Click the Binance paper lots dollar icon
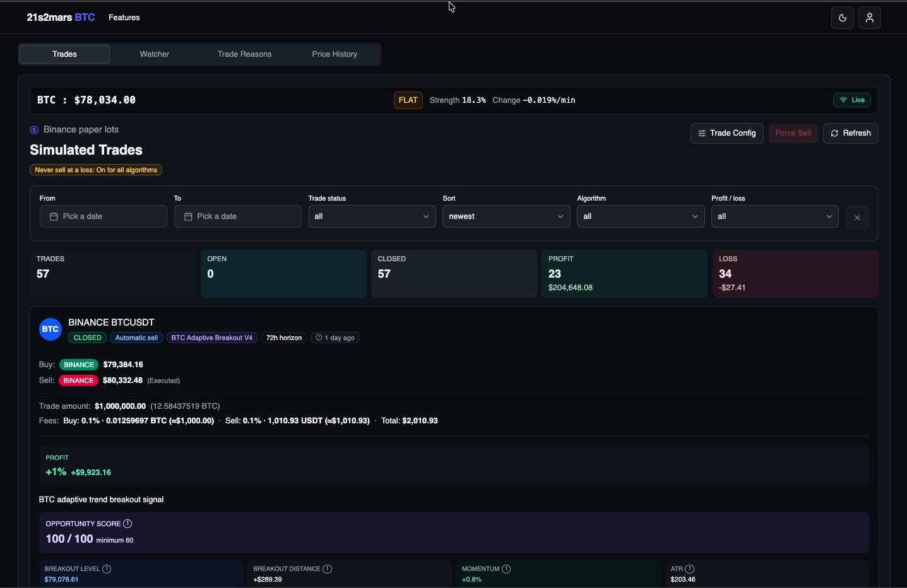Screen dimensions: 907x588 (34, 130)
